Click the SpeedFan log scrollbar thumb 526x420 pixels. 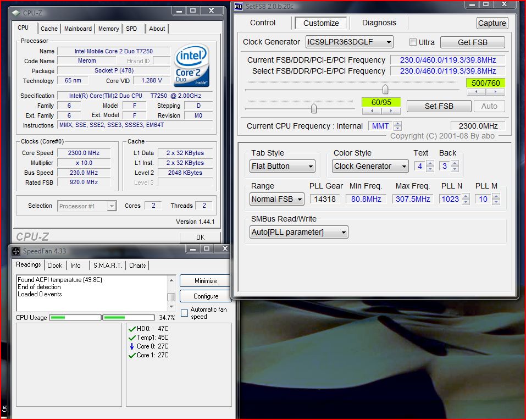[x=171, y=297]
